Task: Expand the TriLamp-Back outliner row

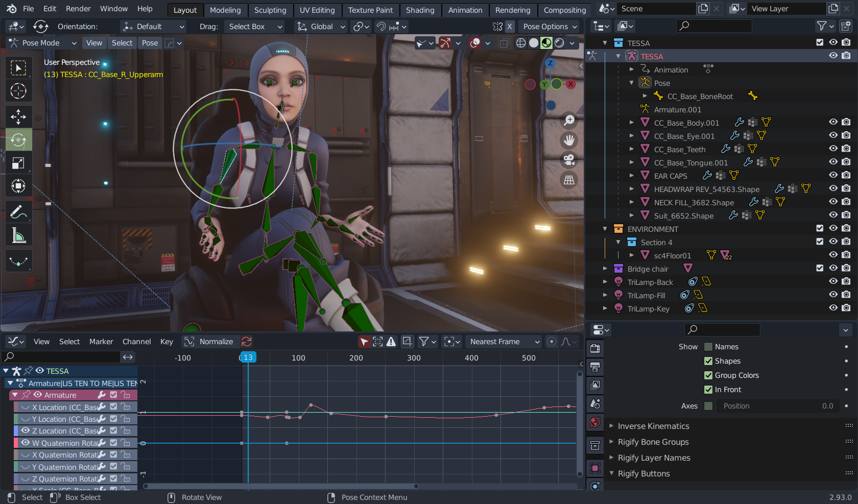Action: coord(605,282)
